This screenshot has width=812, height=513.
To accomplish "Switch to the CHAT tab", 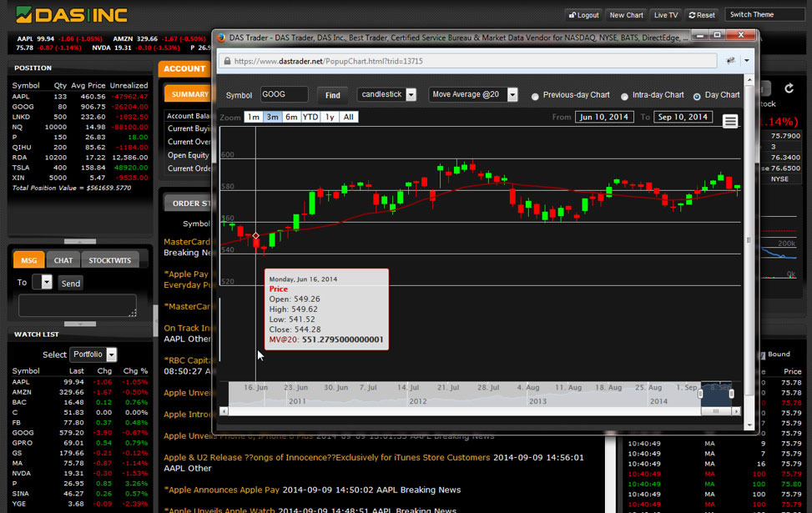I will point(63,260).
